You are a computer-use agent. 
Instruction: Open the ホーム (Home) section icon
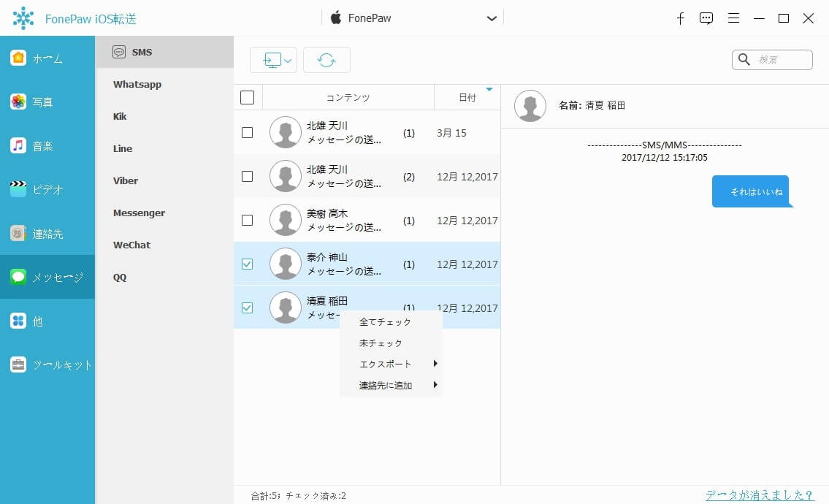[x=20, y=58]
